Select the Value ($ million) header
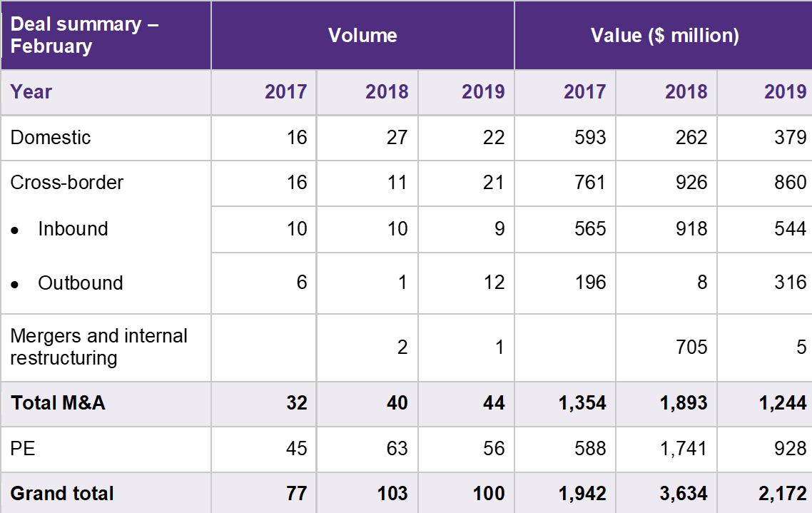The width and height of the screenshot is (812, 513). point(664,36)
